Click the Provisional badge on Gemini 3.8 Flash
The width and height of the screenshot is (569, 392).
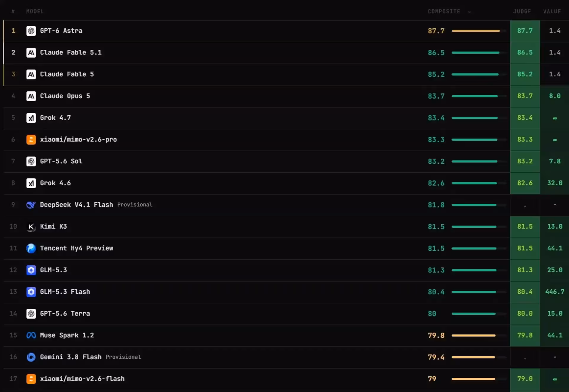click(123, 357)
